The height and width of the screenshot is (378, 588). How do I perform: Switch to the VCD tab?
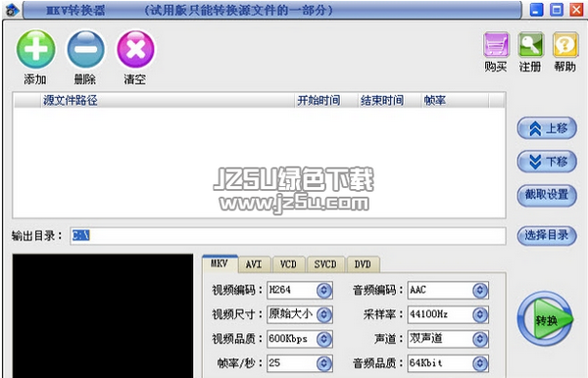[288, 264]
